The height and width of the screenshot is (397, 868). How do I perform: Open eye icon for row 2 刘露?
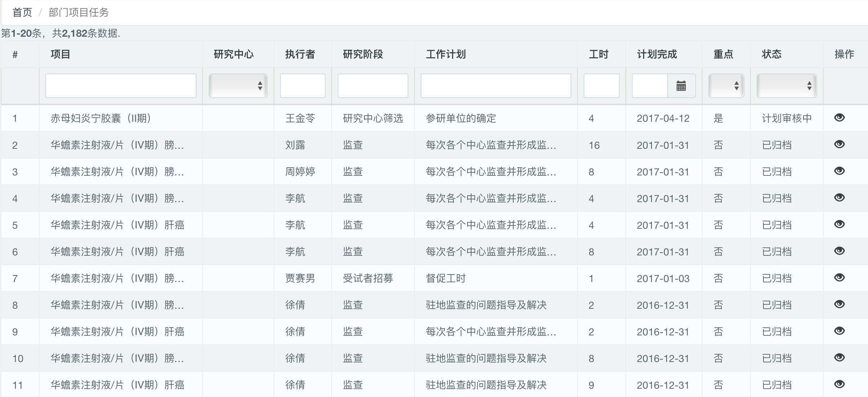(x=839, y=144)
